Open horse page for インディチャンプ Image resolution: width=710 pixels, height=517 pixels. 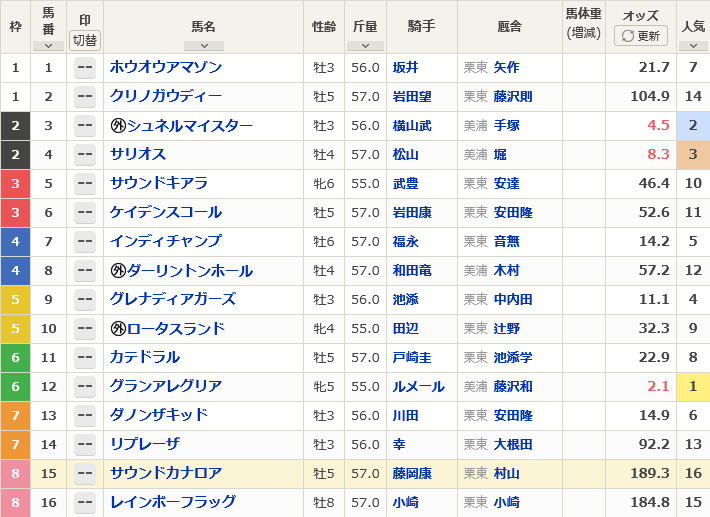166,241
